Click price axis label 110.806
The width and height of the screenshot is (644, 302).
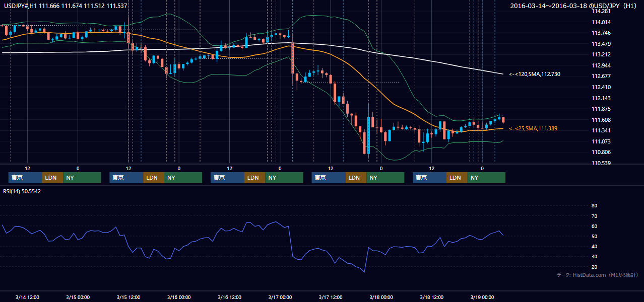point(601,152)
